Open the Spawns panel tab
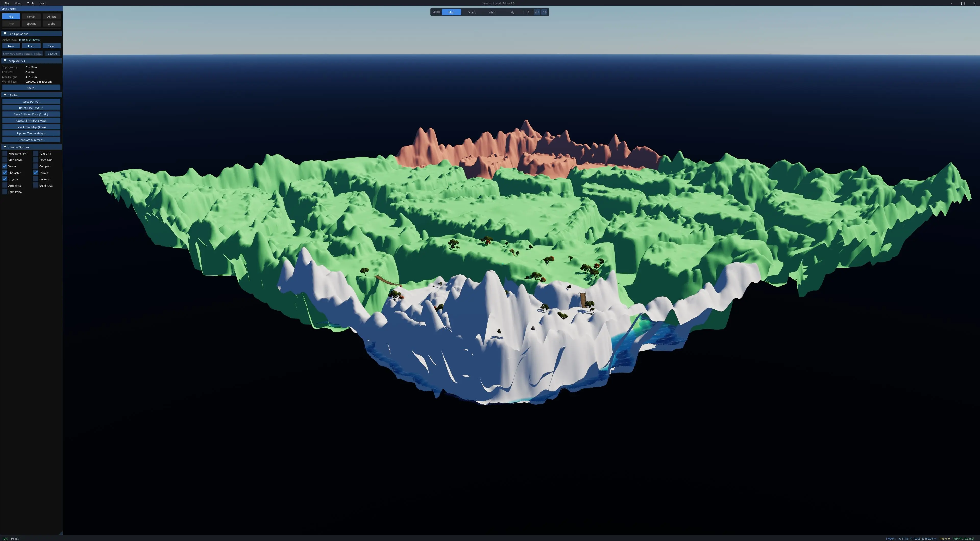Image resolution: width=980 pixels, height=541 pixels. tap(31, 24)
